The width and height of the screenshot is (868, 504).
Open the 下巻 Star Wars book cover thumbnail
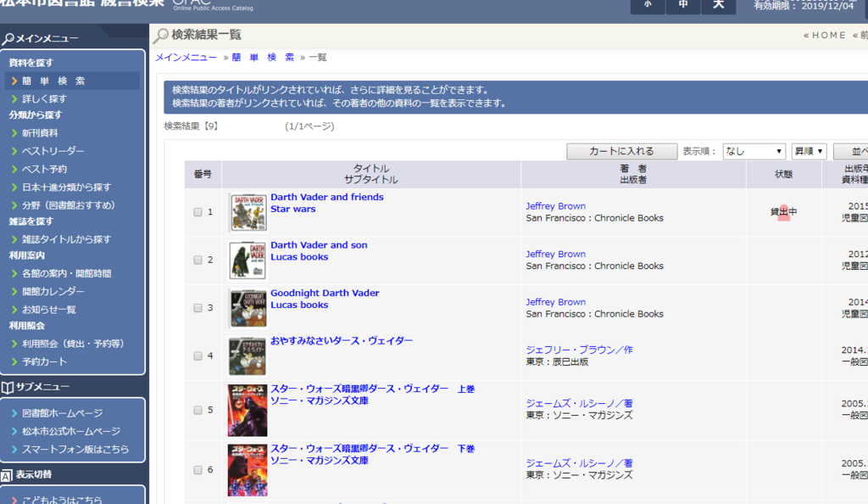click(248, 470)
